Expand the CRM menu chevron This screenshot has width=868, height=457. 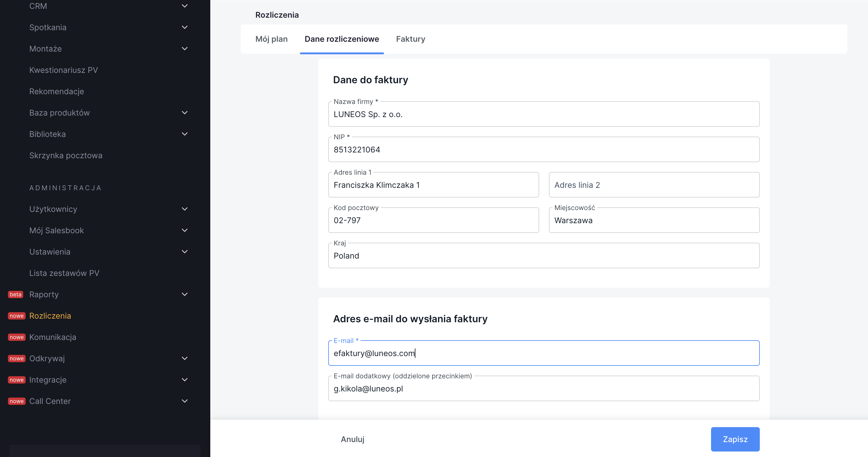click(184, 6)
